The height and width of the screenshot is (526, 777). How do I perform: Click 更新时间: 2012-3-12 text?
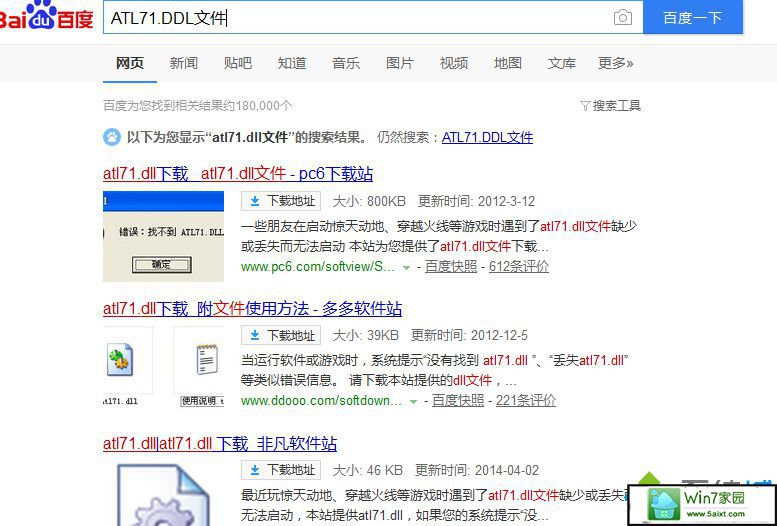click(477, 201)
